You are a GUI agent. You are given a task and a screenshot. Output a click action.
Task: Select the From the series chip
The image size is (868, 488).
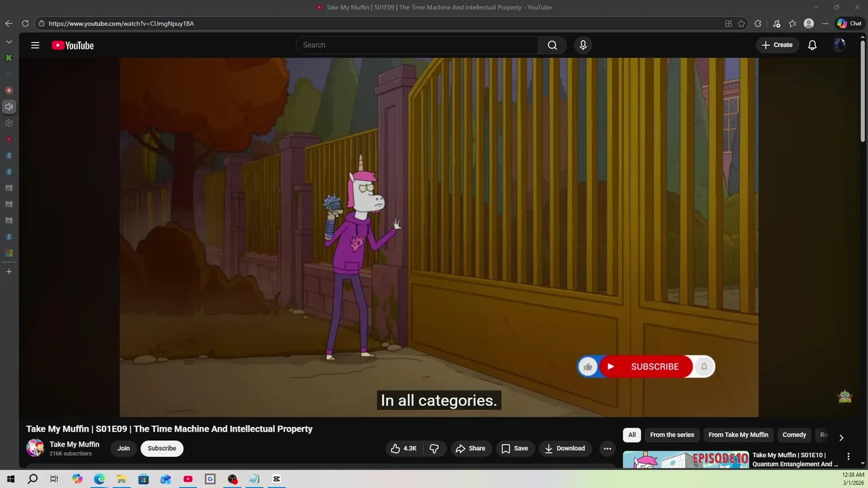[x=672, y=435]
